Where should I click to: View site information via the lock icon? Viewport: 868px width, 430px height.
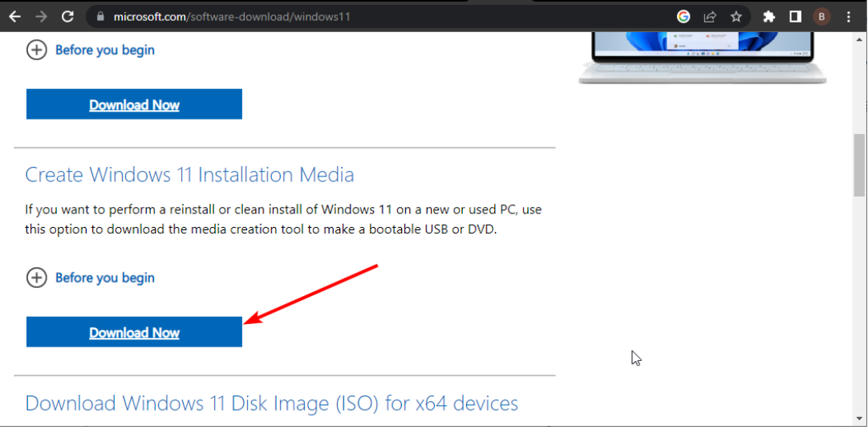99,16
